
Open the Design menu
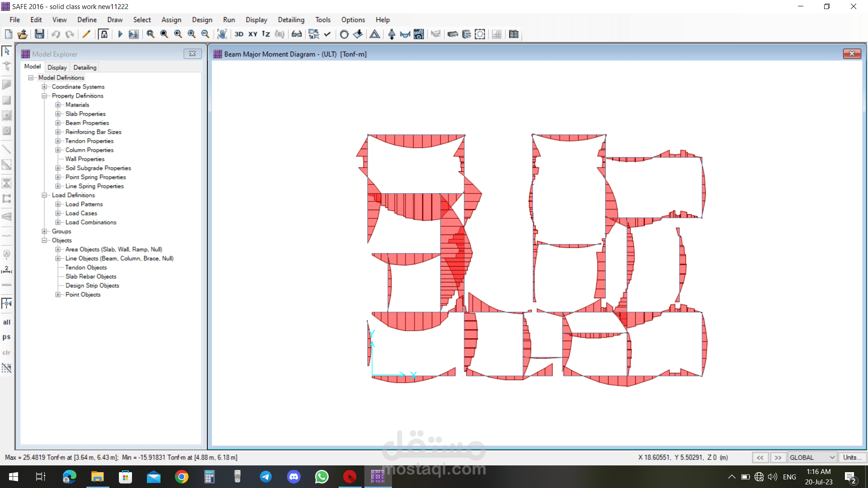click(202, 20)
